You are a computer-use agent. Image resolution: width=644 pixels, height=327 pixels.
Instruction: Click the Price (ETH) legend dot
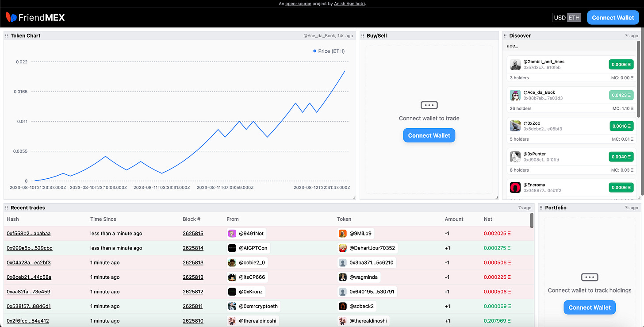click(314, 51)
